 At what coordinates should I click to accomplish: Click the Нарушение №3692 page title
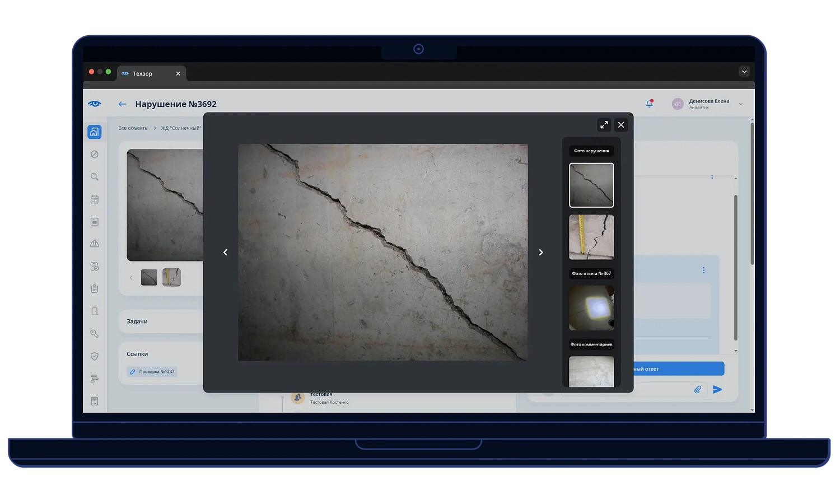coord(176,104)
